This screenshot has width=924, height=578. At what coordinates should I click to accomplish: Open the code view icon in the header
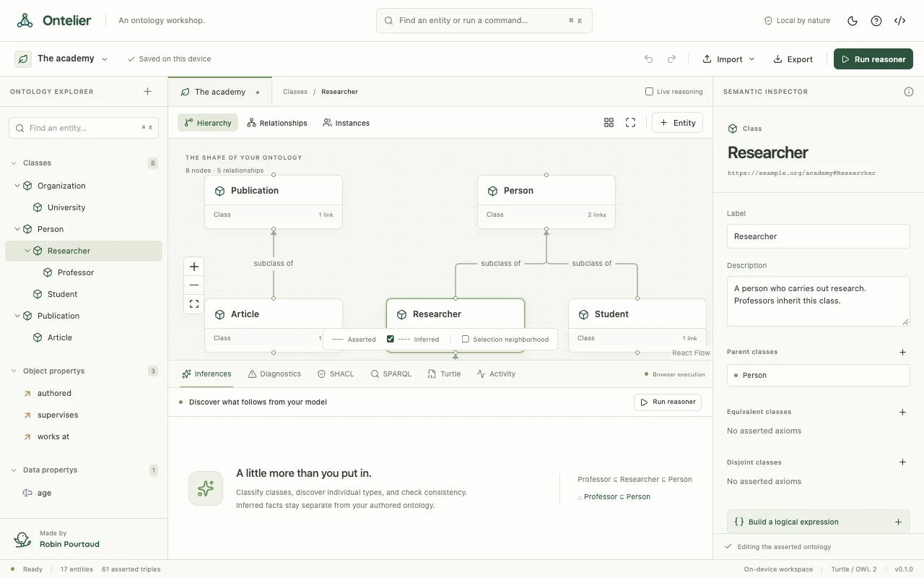[899, 21]
